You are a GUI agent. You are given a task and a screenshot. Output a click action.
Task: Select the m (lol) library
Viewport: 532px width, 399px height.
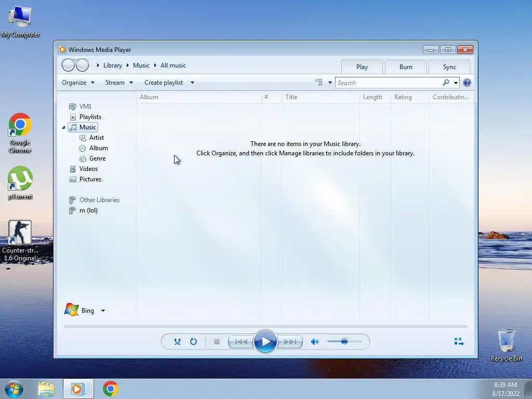[x=84, y=210]
